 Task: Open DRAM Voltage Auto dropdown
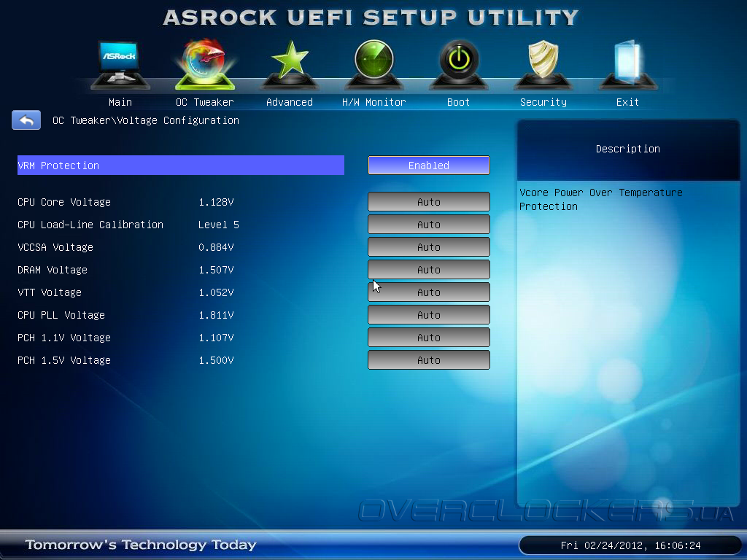coord(429,270)
